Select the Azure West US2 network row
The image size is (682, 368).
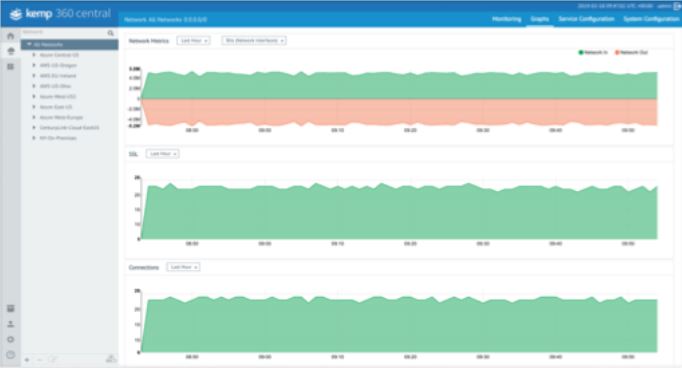pyautogui.click(x=70, y=97)
